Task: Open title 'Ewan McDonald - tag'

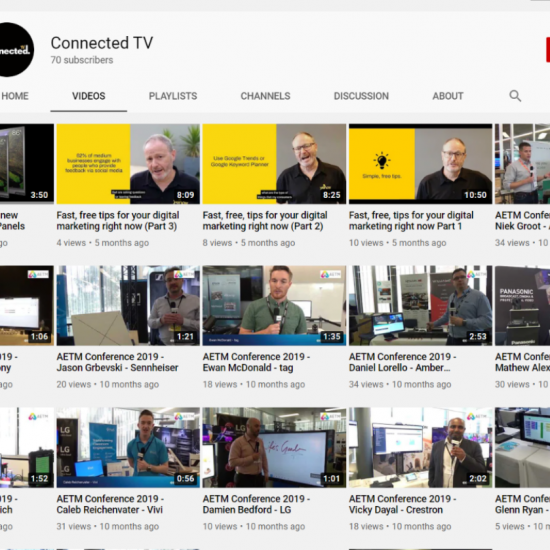Action: pyautogui.click(x=256, y=362)
